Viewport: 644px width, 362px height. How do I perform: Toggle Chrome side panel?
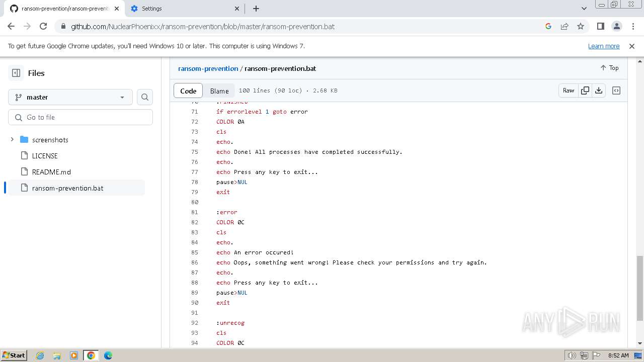(x=600, y=26)
